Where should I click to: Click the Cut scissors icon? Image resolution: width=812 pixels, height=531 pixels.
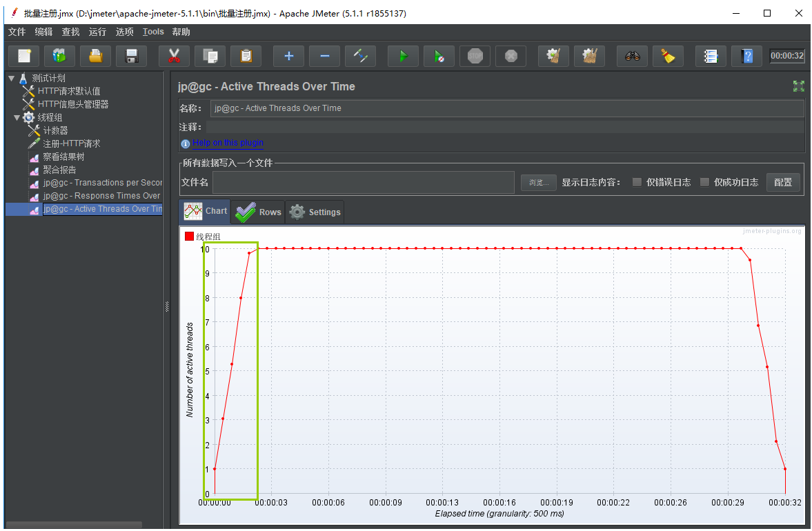[x=174, y=56]
